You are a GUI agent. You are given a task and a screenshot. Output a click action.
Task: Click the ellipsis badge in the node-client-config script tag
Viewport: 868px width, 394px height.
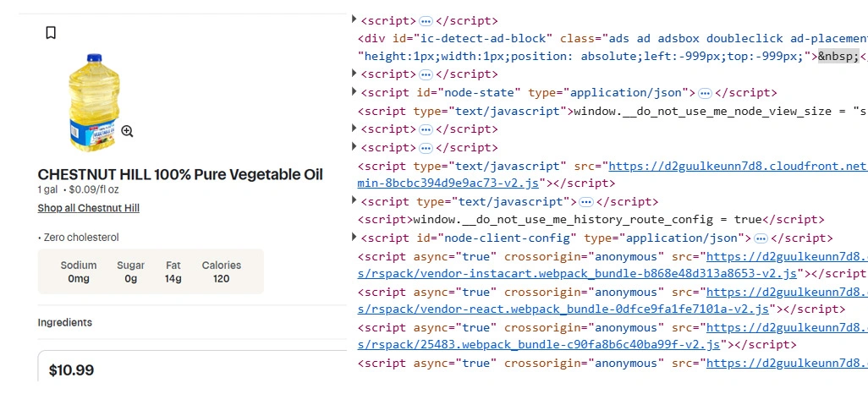pyautogui.click(x=760, y=238)
